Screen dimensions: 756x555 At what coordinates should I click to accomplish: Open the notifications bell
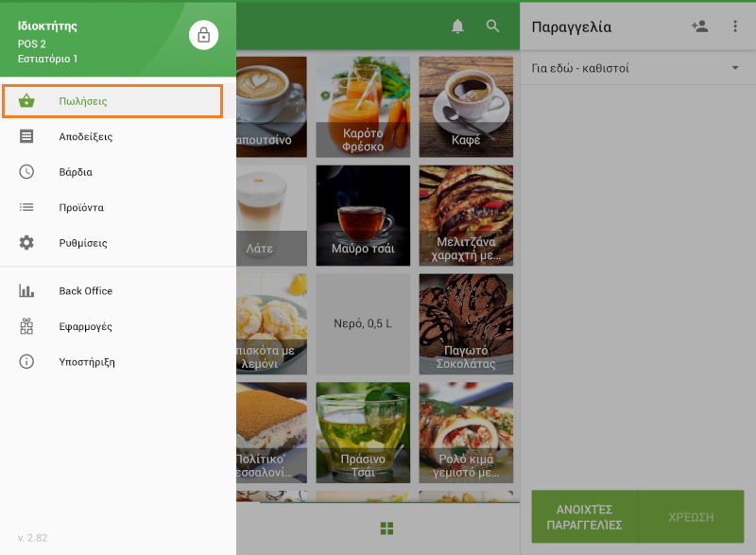pos(458,26)
